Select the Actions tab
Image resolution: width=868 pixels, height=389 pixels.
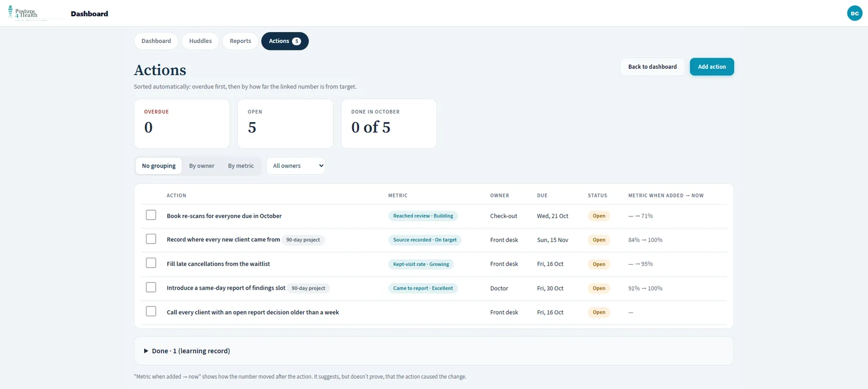[285, 41]
